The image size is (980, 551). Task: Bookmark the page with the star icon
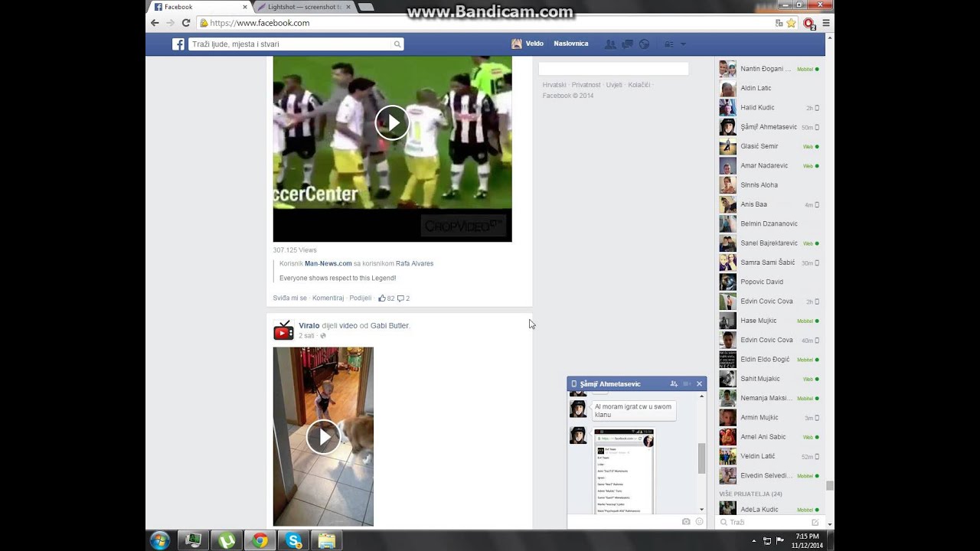(x=791, y=23)
